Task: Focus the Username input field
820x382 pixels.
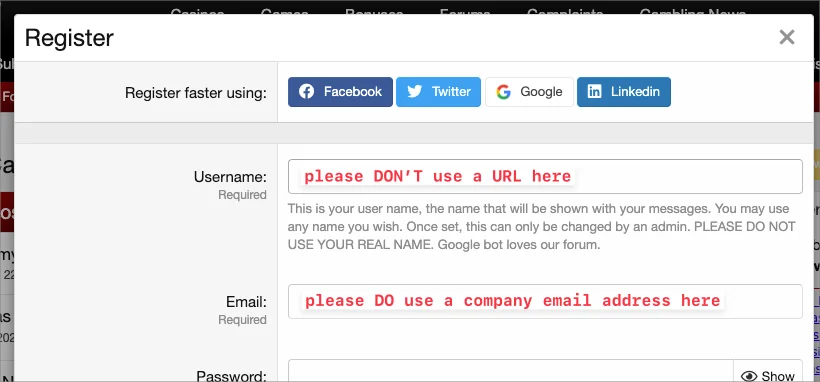Action: 545,176
